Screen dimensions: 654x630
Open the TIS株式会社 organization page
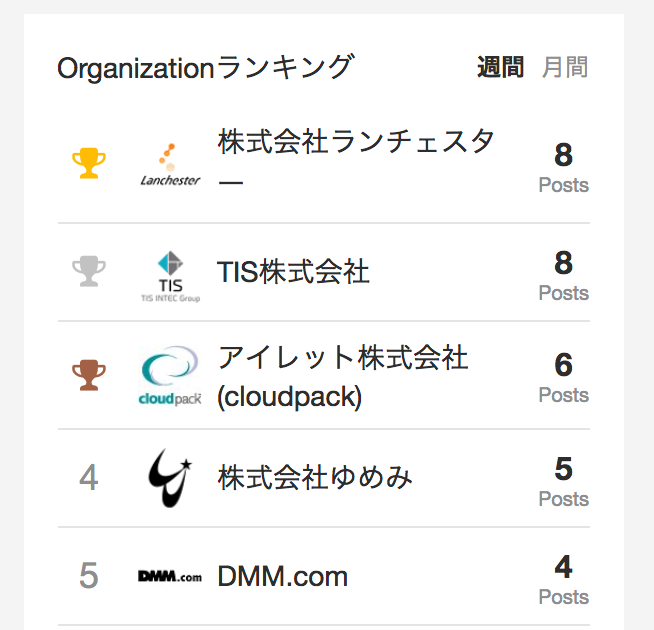[293, 271]
